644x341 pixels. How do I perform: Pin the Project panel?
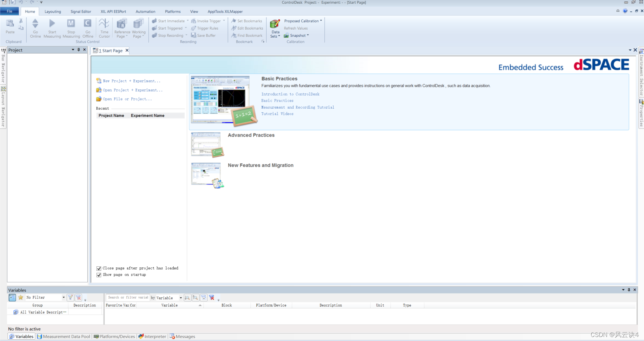[79, 50]
